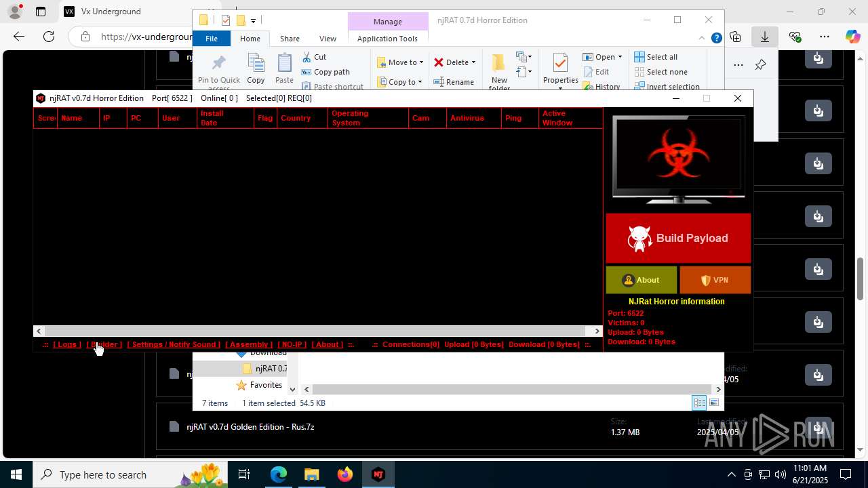Click Properties icon in quick access toolbar

point(225,20)
